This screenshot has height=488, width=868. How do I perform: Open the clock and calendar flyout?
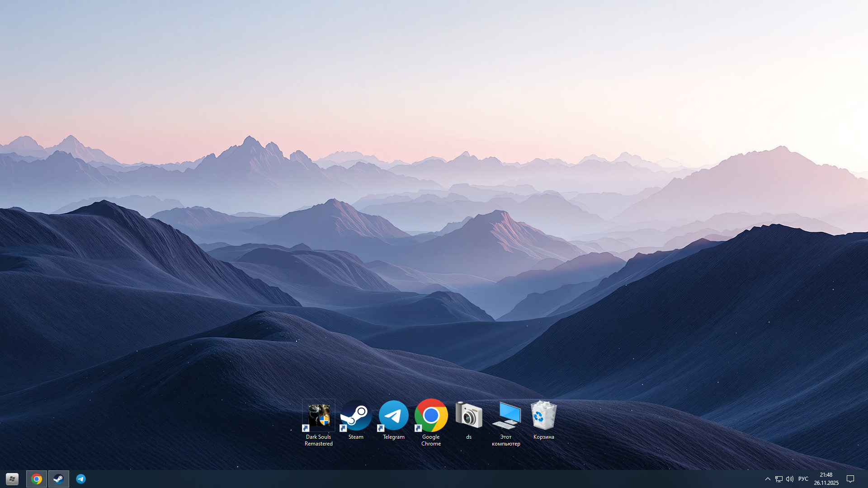[x=826, y=479]
